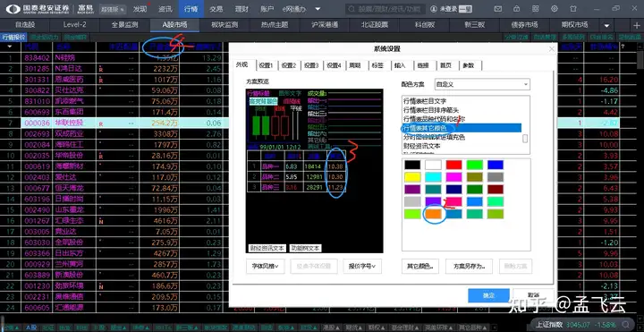Click the search magnifier in the top search box
The width and height of the screenshot is (644, 332).
(352, 9)
